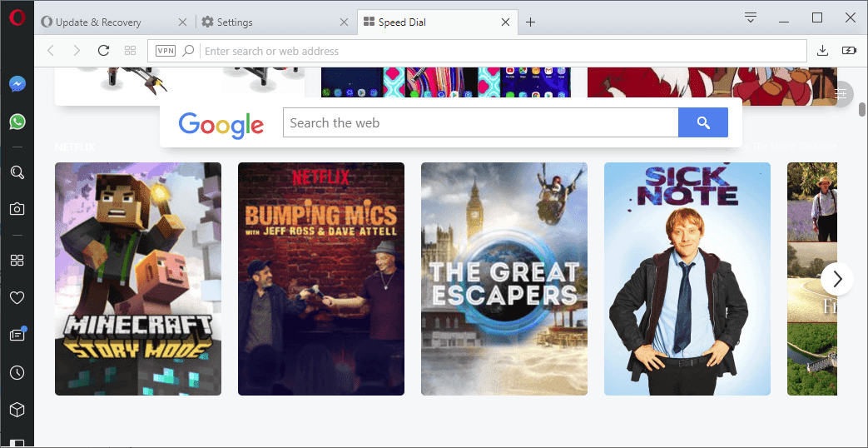Open the Sick Note poster
The height and width of the screenshot is (448, 868).
[x=687, y=279]
